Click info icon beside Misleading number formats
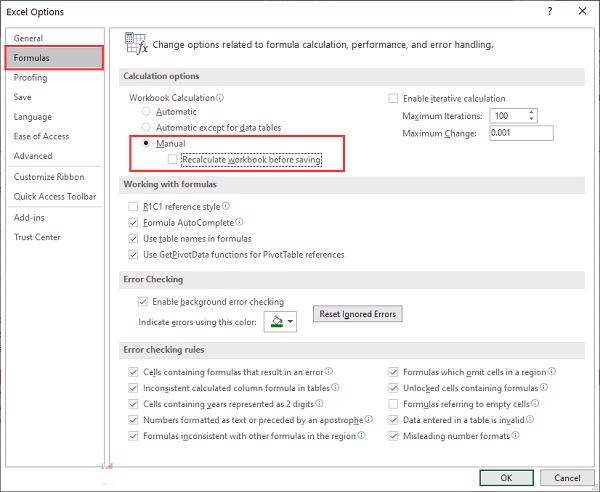 515,435
